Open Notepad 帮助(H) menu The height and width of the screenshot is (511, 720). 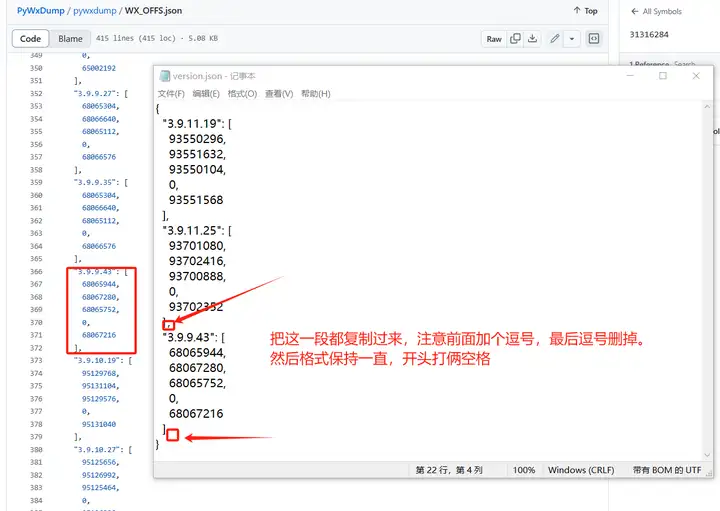pyautogui.click(x=315, y=94)
